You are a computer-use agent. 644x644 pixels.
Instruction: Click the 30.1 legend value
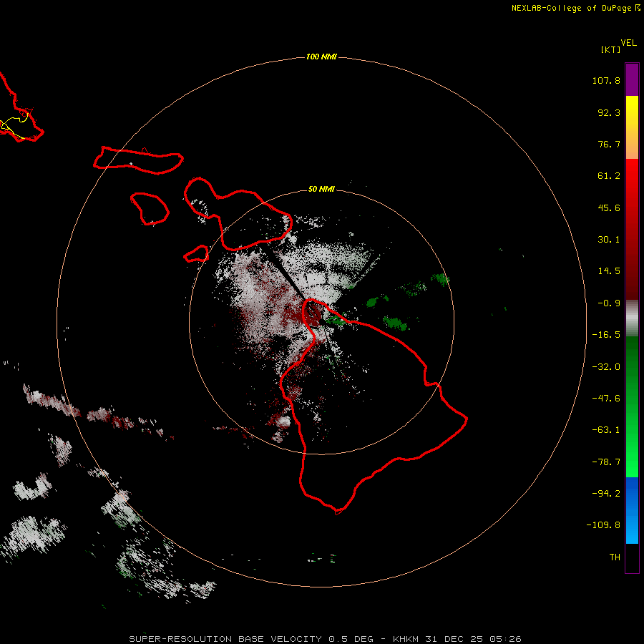point(609,240)
